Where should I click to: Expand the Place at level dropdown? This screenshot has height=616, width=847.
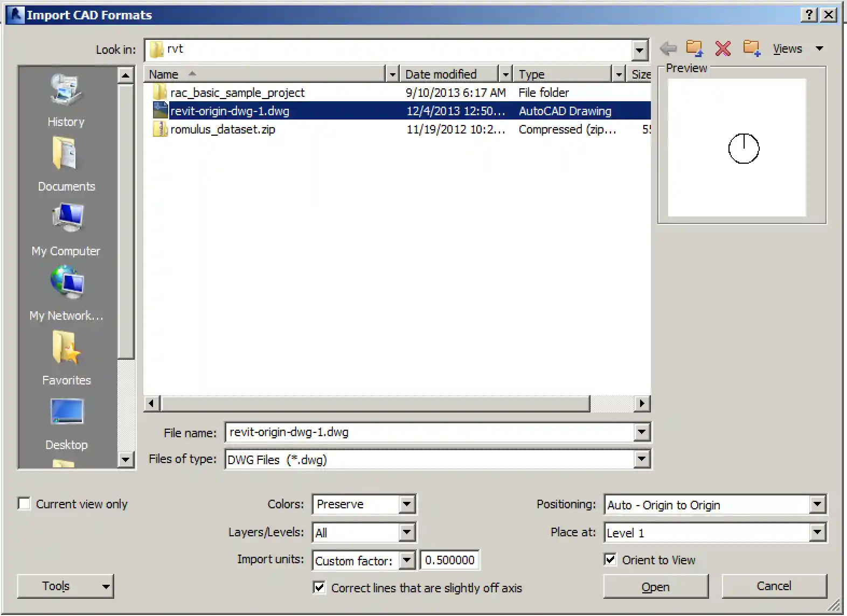tap(817, 533)
